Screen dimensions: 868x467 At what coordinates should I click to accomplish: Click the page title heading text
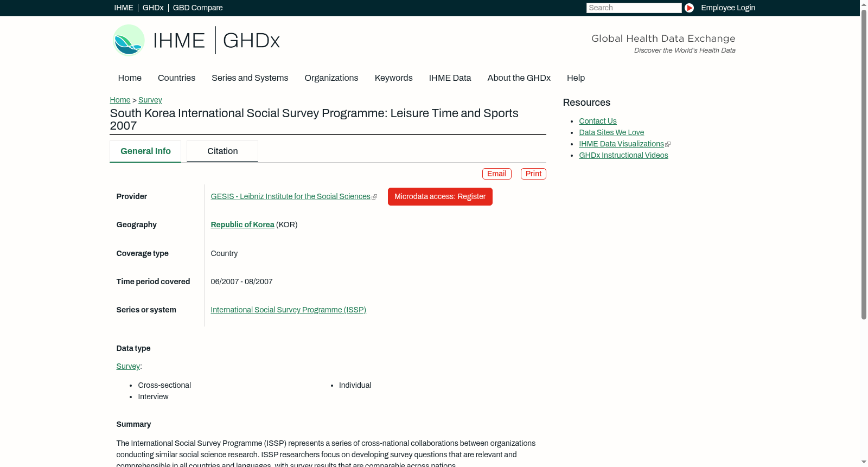point(314,119)
